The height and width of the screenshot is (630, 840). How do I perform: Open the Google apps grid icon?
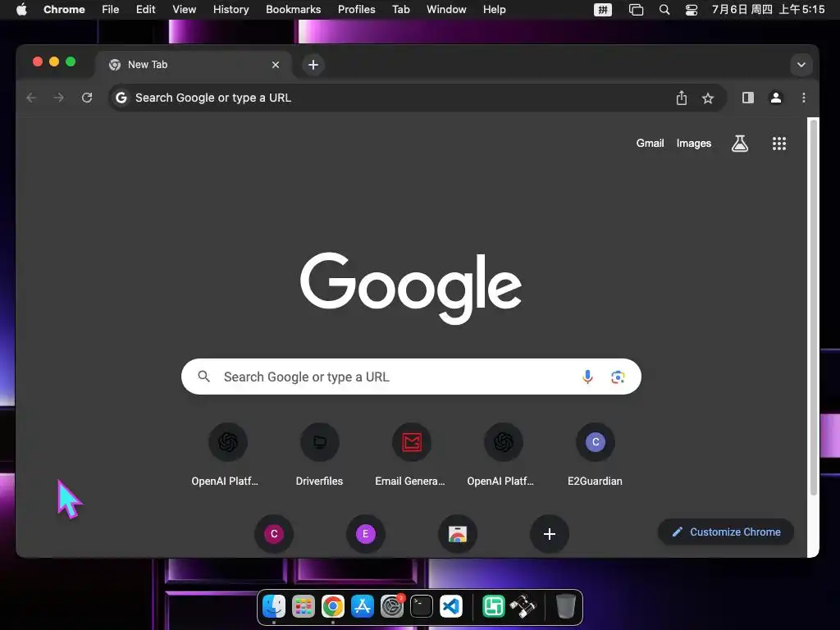[779, 143]
